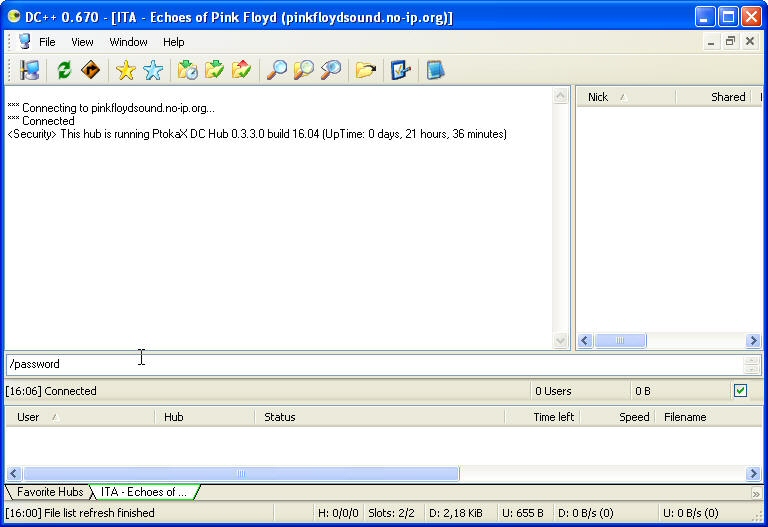Viewport: 768px width, 527px height.
Task: Click the green Reconnect icon
Action: 64,70
